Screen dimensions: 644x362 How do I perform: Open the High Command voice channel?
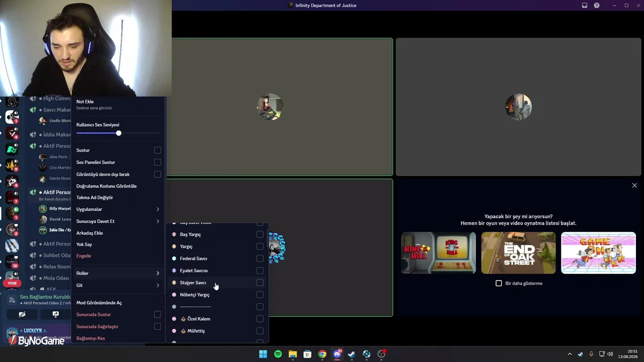tap(50, 99)
